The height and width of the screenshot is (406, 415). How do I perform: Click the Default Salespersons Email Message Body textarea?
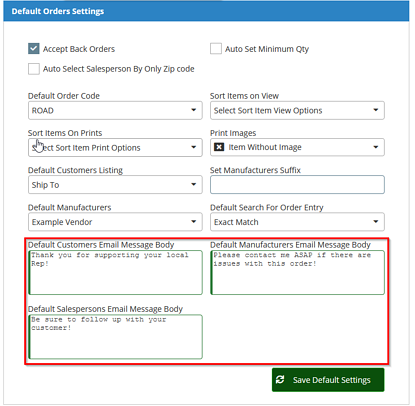(115, 337)
